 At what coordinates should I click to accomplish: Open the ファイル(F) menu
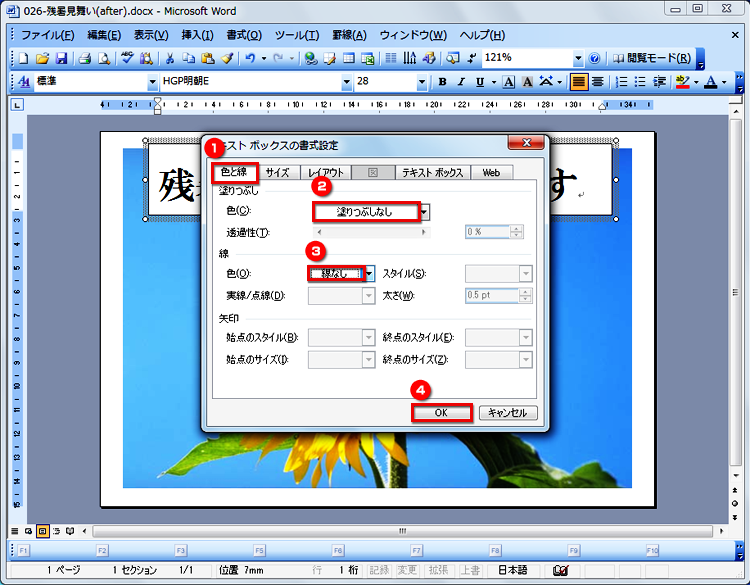coord(48,35)
